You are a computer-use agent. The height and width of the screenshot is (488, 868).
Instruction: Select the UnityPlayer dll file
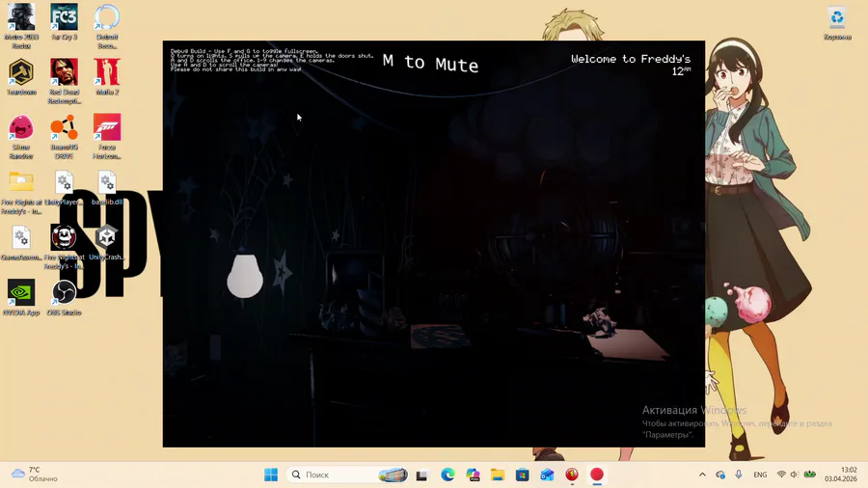point(65,187)
